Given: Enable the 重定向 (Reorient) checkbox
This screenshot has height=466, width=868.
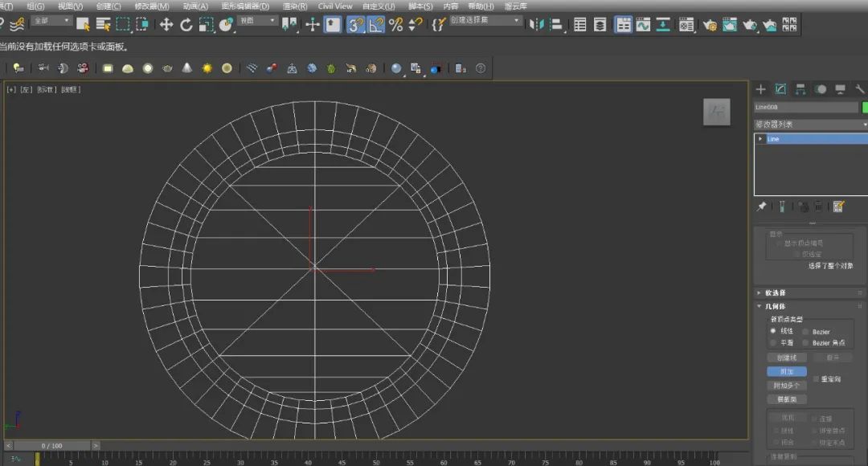Looking at the screenshot, I should point(817,378).
